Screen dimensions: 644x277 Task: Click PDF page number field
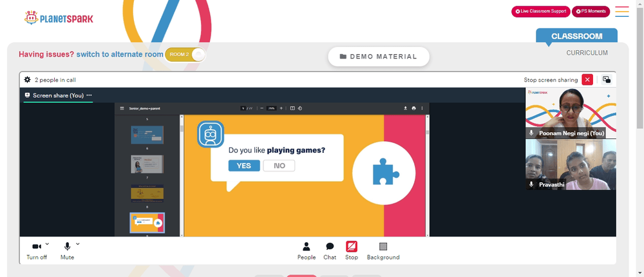pyautogui.click(x=243, y=108)
